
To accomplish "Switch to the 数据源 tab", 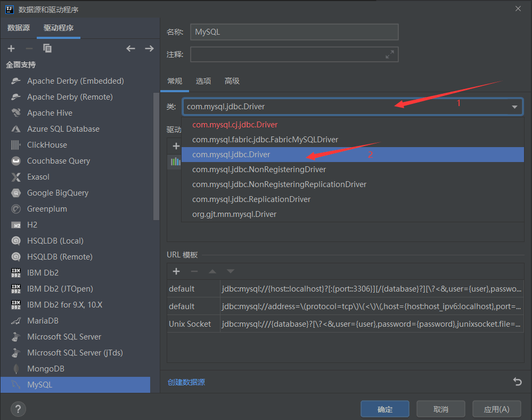I will pos(19,28).
